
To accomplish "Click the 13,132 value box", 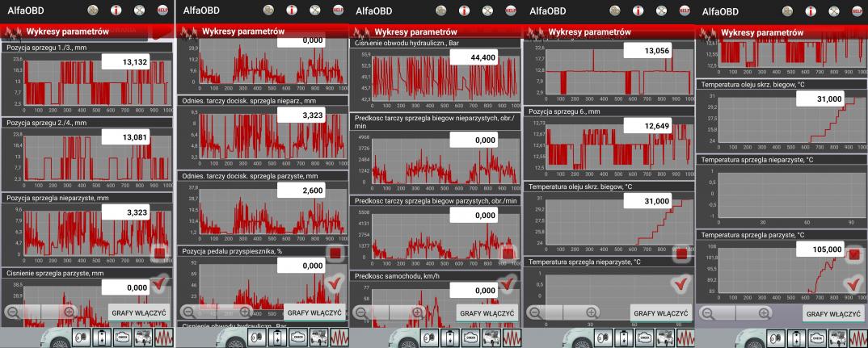I will click(125, 62).
